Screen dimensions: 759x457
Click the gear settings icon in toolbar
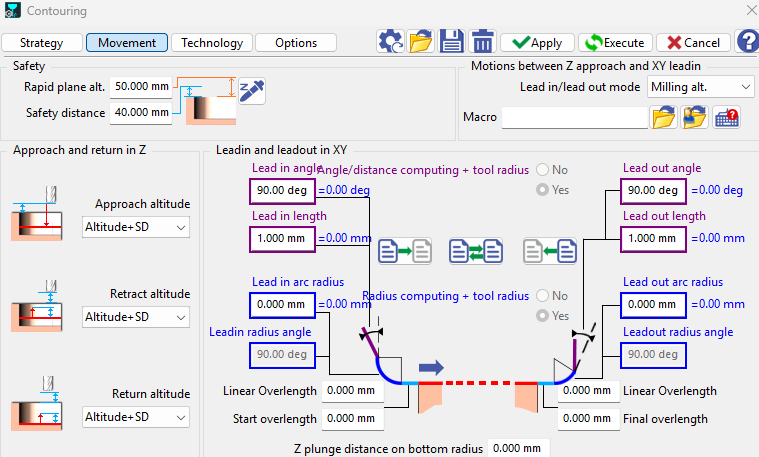(390, 42)
